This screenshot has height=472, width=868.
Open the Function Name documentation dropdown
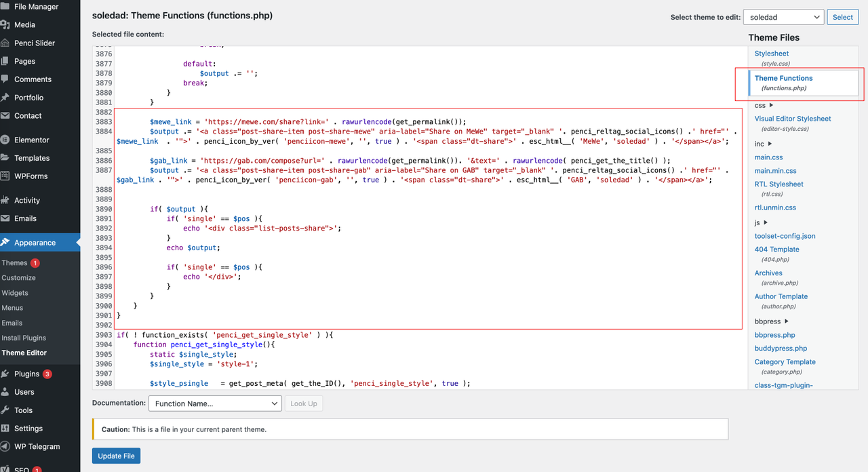[215, 404]
